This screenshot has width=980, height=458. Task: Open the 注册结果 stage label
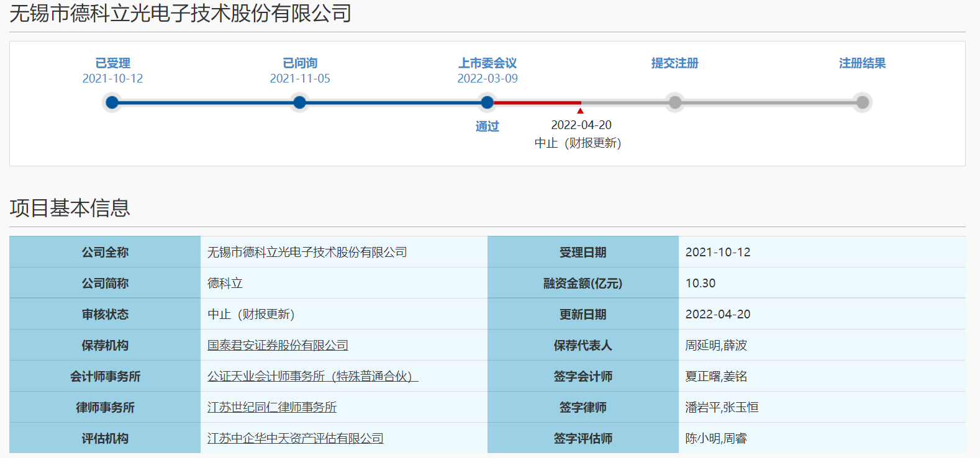pyautogui.click(x=863, y=63)
